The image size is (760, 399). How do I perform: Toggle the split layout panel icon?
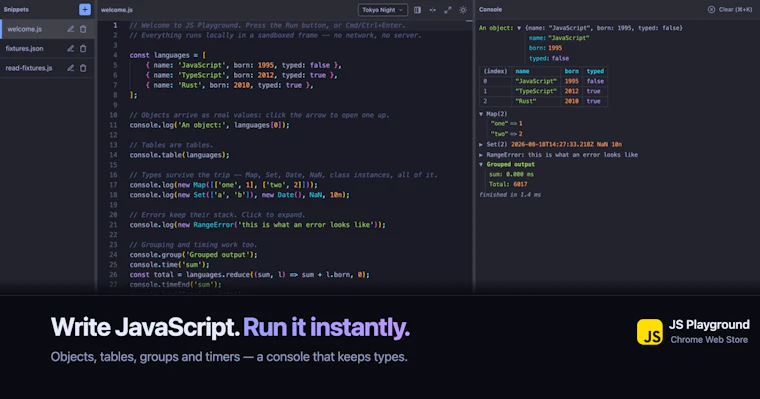[x=417, y=10]
